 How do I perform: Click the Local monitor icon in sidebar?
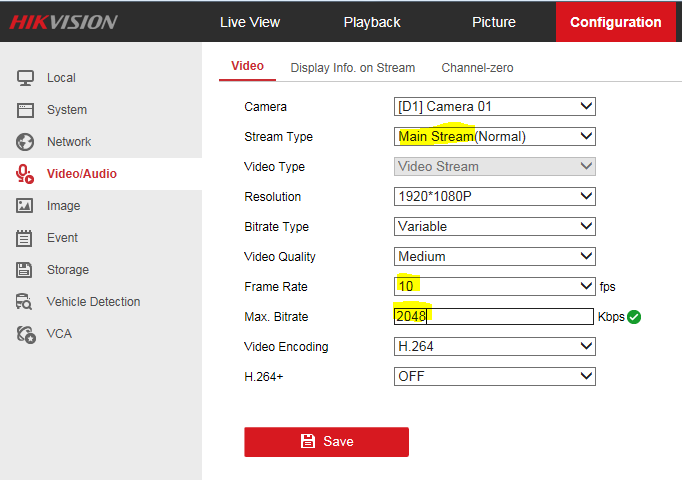[26, 78]
